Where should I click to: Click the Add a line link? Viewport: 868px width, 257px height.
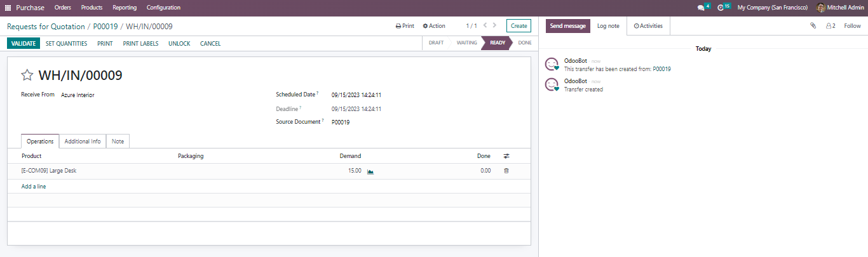pyautogui.click(x=34, y=187)
